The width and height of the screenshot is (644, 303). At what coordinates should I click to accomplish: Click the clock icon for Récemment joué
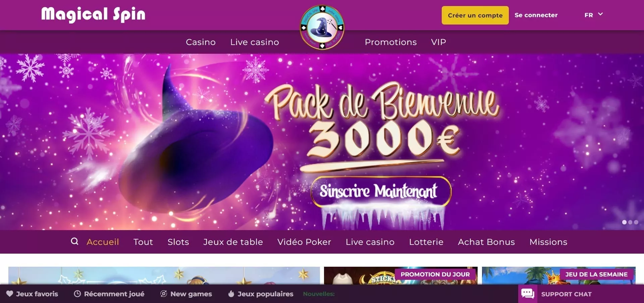[x=77, y=294]
